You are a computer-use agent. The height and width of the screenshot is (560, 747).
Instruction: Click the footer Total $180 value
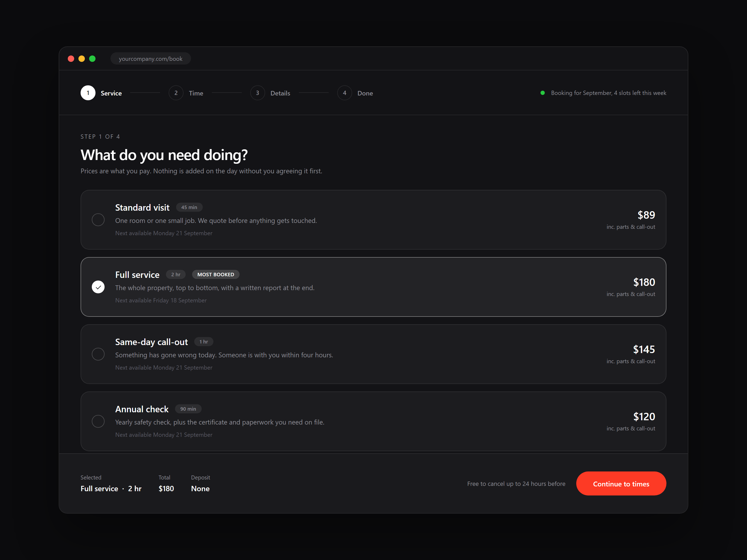(166, 489)
